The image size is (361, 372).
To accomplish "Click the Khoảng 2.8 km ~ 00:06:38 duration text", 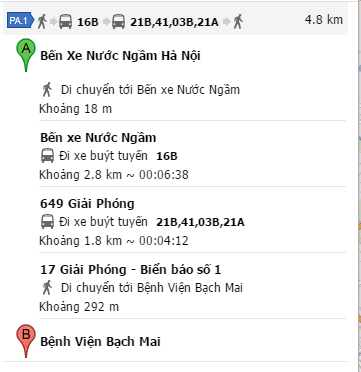I will coord(114,175).
